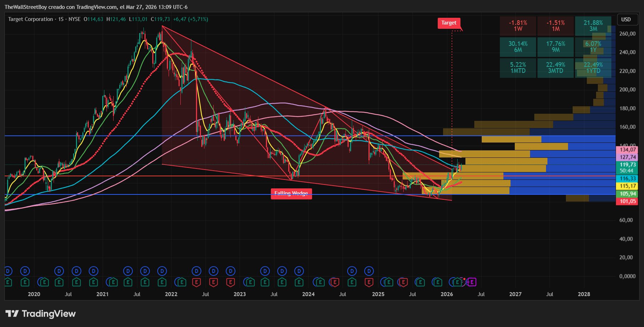This screenshot has width=644, height=327.
Task: Click the 260,00 price axis tick
Action: click(627, 34)
